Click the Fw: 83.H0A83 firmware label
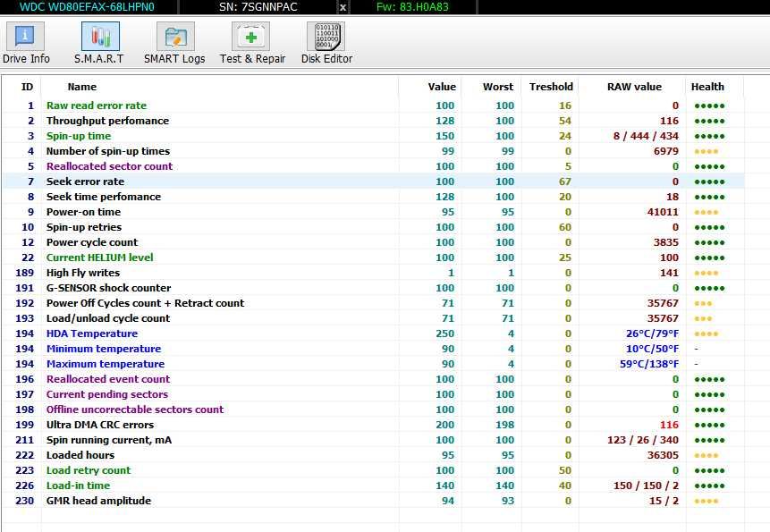 [412, 7]
